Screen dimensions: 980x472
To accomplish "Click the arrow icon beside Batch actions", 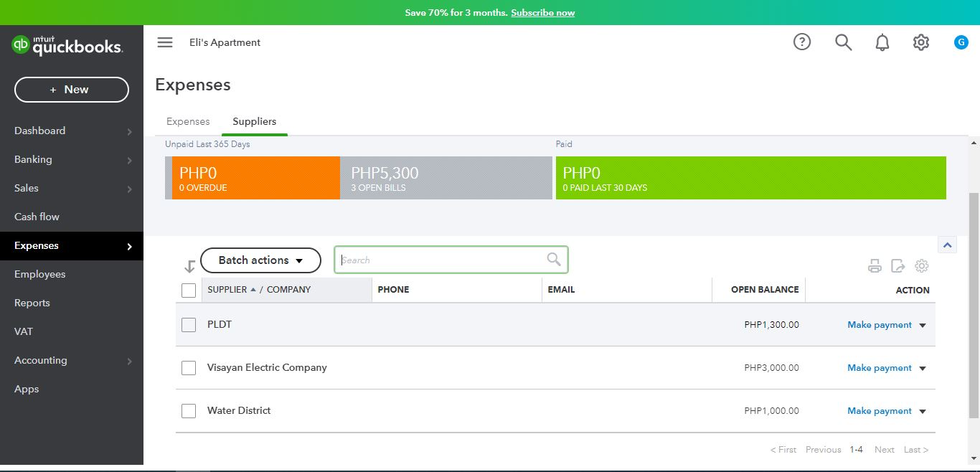I will pyautogui.click(x=190, y=267).
